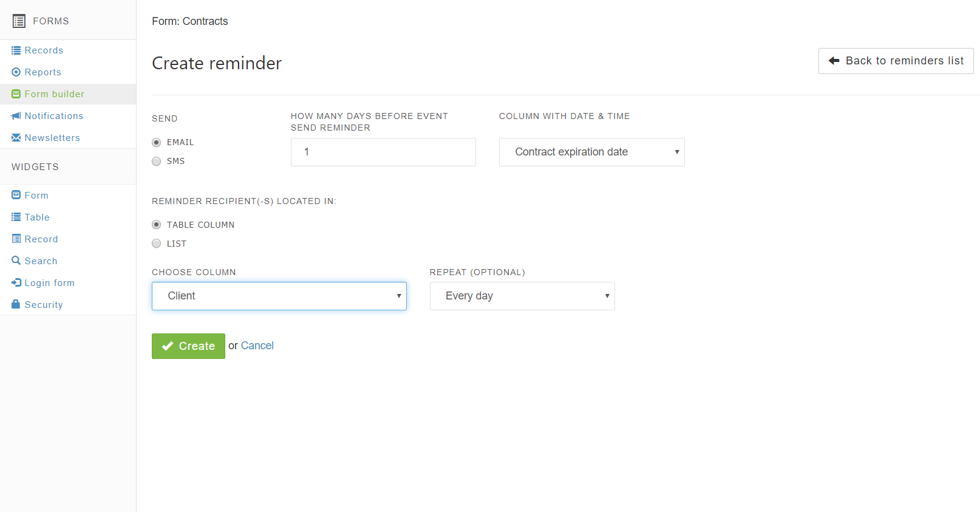Click the Reports circle icon

click(16, 72)
